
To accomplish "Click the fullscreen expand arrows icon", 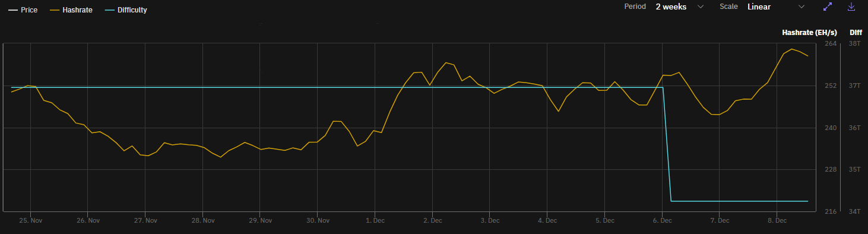I will (828, 7).
